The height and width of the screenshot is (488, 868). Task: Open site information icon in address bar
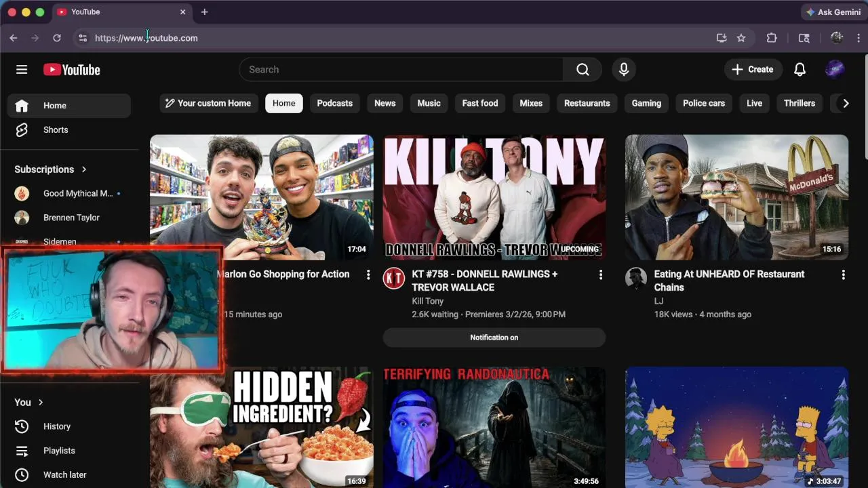pos(83,38)
